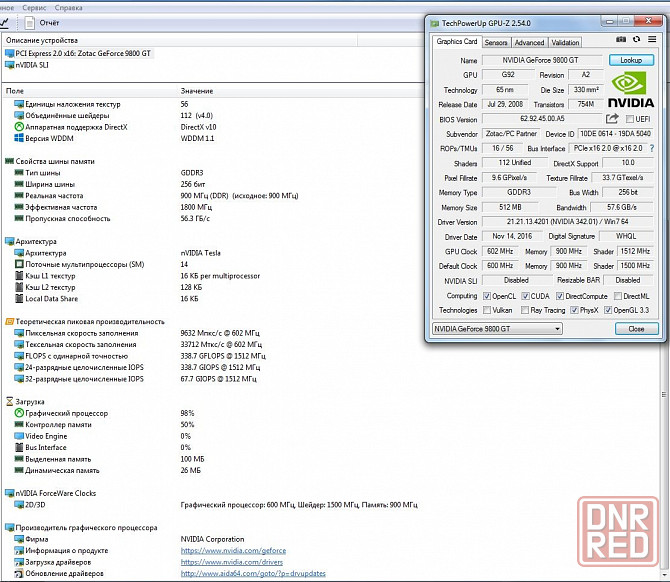Viewport: 670px width, 582px height.
Task: Click the Отчёт toolbar button
Action: tap(49, 23)
